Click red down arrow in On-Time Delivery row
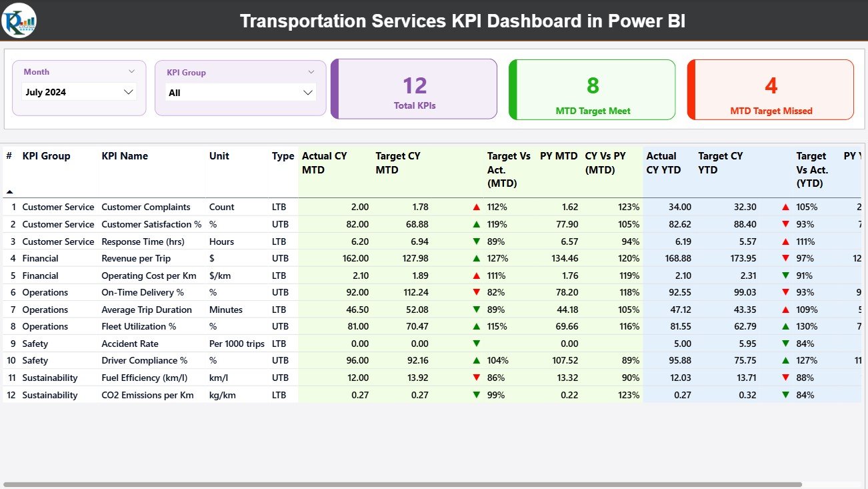This screenshot has height=489, width=868. click(x=476, y=293)
